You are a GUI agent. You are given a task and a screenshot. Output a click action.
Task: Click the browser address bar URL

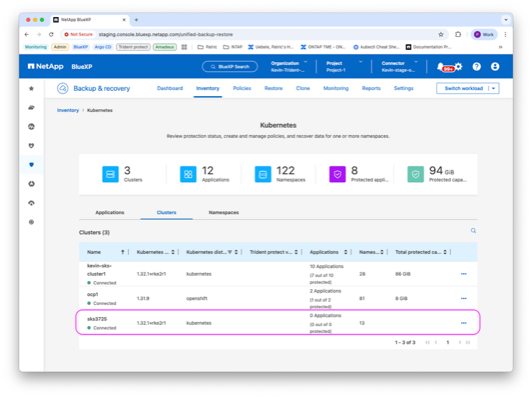point(165,34)
